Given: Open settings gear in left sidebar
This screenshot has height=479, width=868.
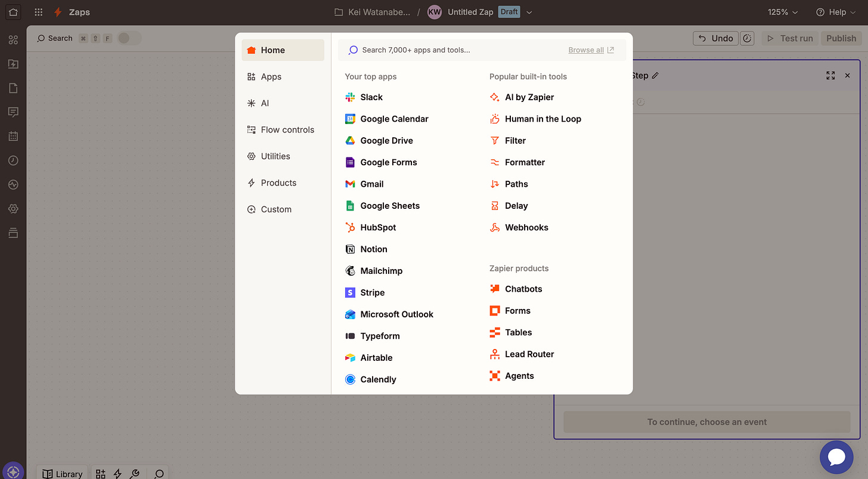Looking at the screenshot, I should (13, 209).
